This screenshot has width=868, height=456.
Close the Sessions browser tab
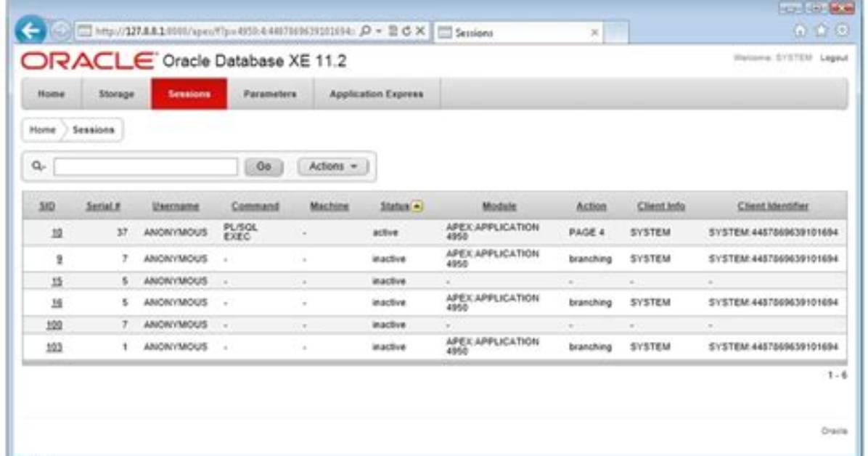594,33
